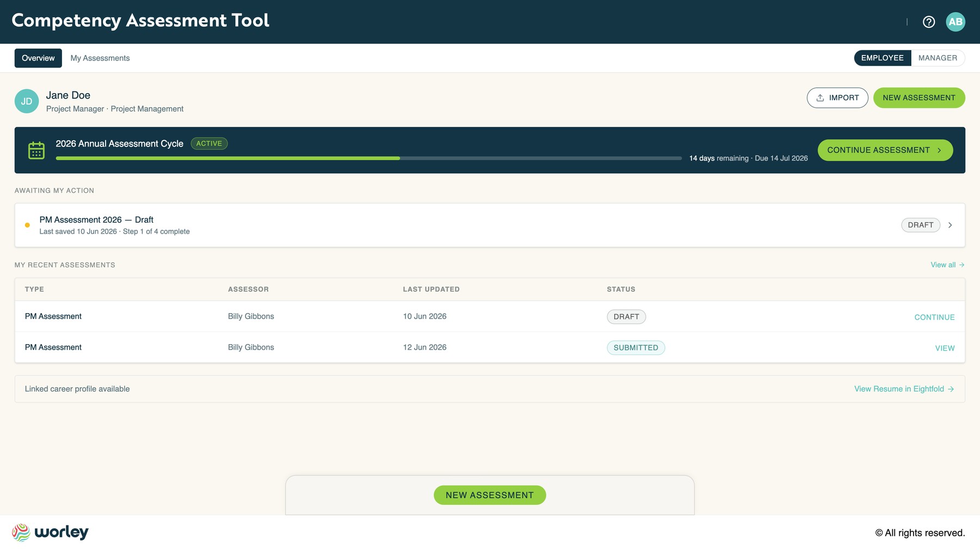The image size is (980, 551).
Task: Open the help question mark icon
Action: click(929, 22)
